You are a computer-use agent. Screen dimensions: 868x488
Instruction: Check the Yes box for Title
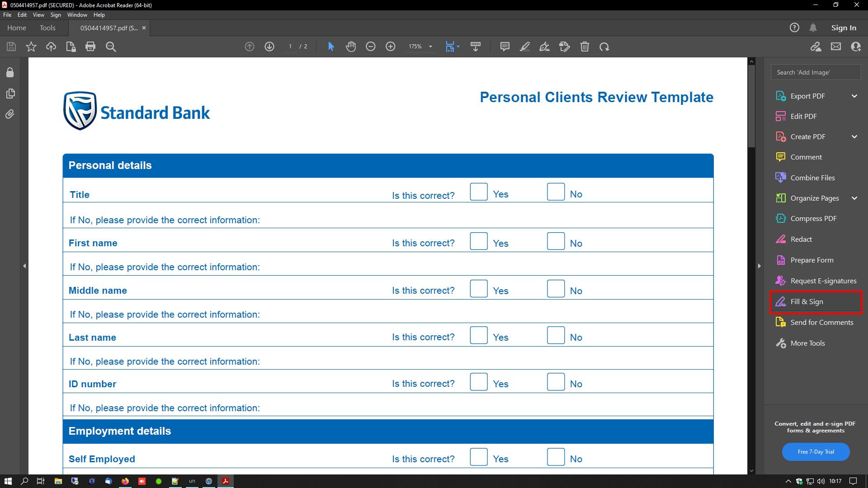(x=478, y=192)
